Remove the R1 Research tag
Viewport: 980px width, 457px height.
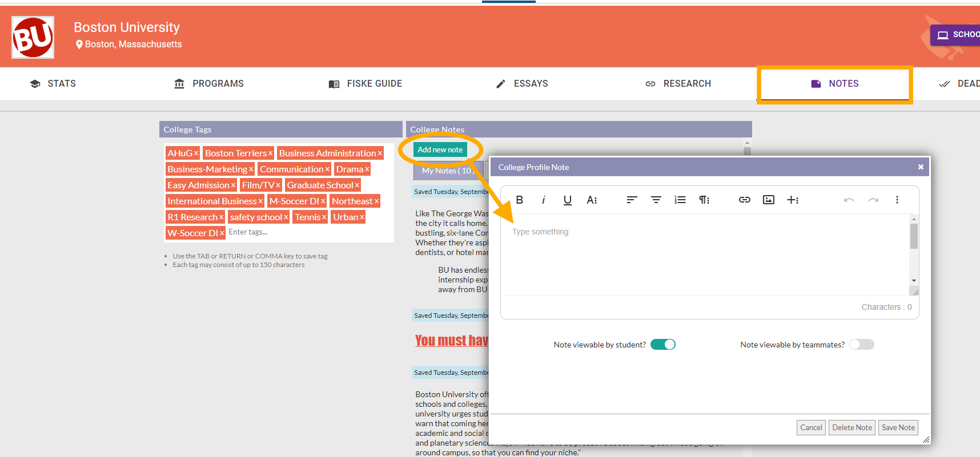[221, 217]
